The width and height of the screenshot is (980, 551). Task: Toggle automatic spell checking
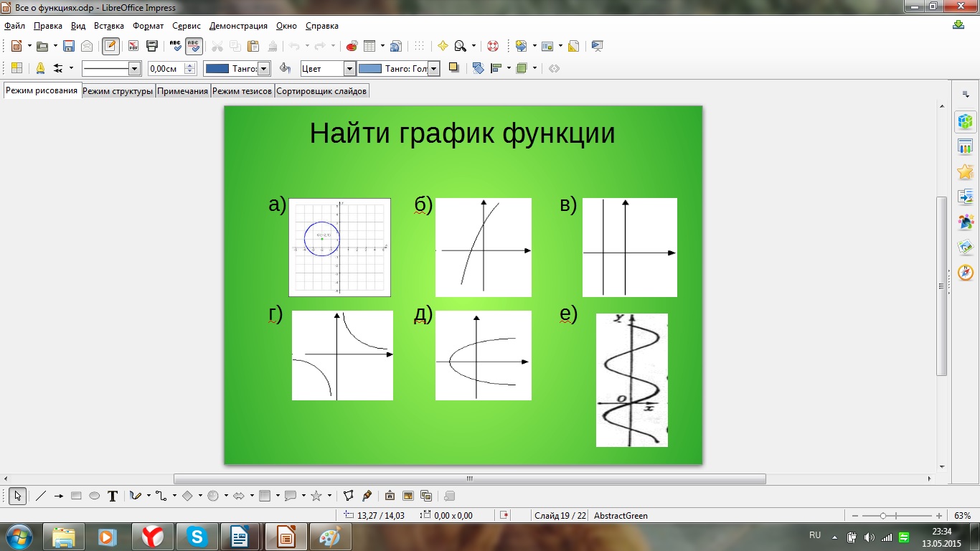194,46
